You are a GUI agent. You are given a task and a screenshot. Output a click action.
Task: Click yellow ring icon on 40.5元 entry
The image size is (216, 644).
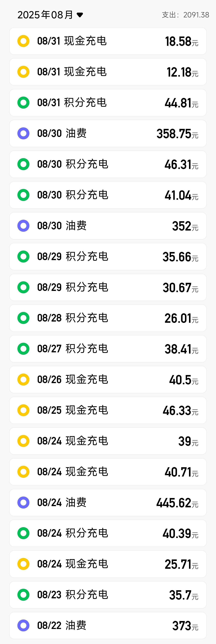click(x=23, y=380)
